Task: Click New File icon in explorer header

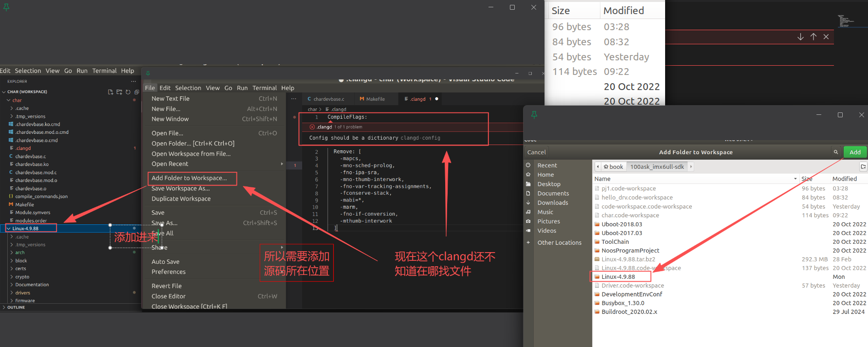Action: [x=110, y=92]
